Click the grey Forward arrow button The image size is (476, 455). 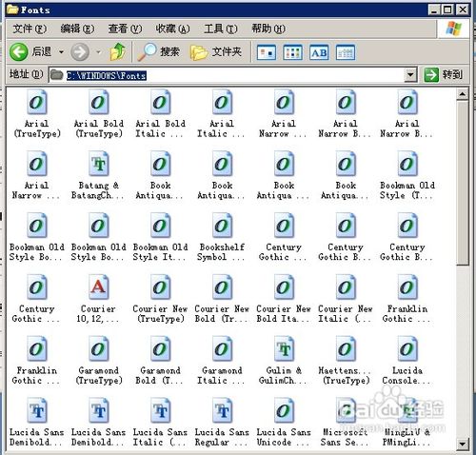79,51
